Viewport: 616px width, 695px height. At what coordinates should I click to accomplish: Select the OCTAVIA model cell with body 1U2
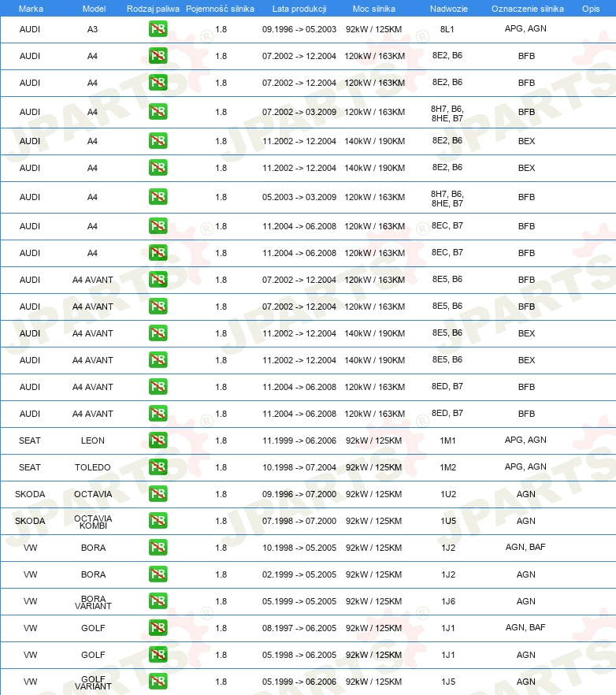[93, 494]
